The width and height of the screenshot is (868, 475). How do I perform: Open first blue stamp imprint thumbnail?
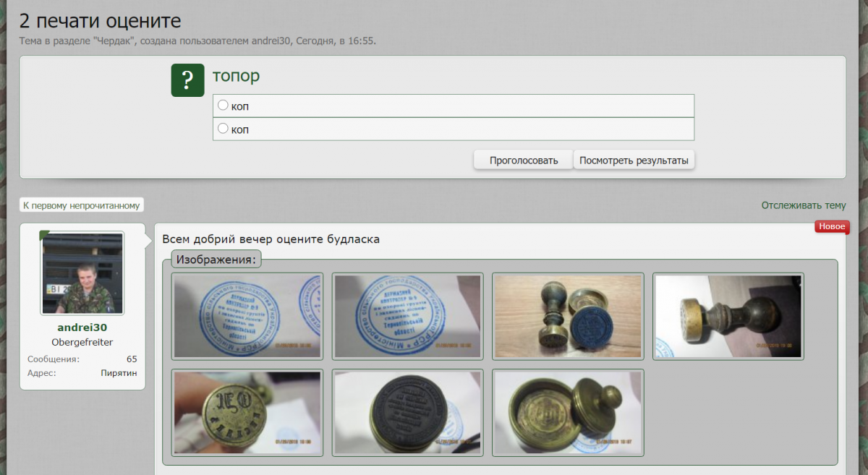(247, 316)
